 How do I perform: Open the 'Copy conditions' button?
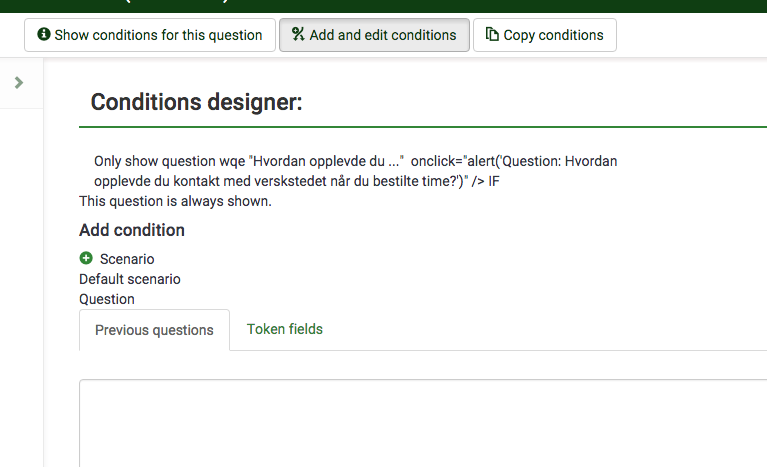545,35
